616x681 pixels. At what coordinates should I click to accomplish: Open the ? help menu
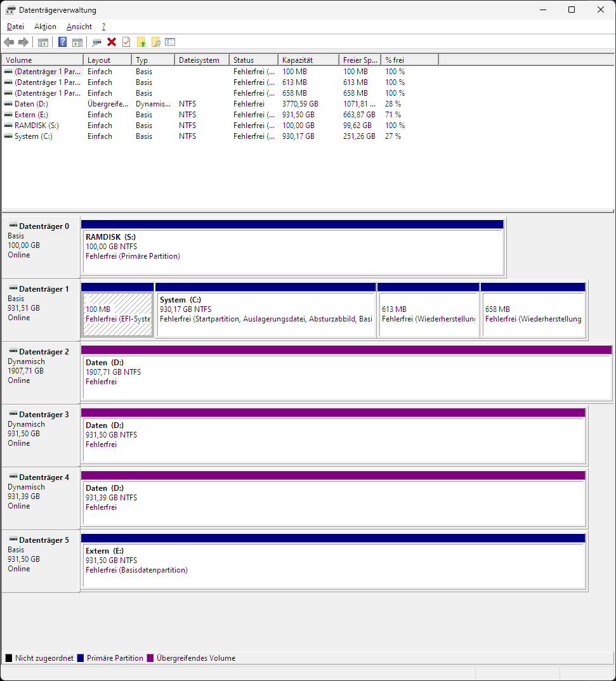pyautogui.click(x=104, y=27)
